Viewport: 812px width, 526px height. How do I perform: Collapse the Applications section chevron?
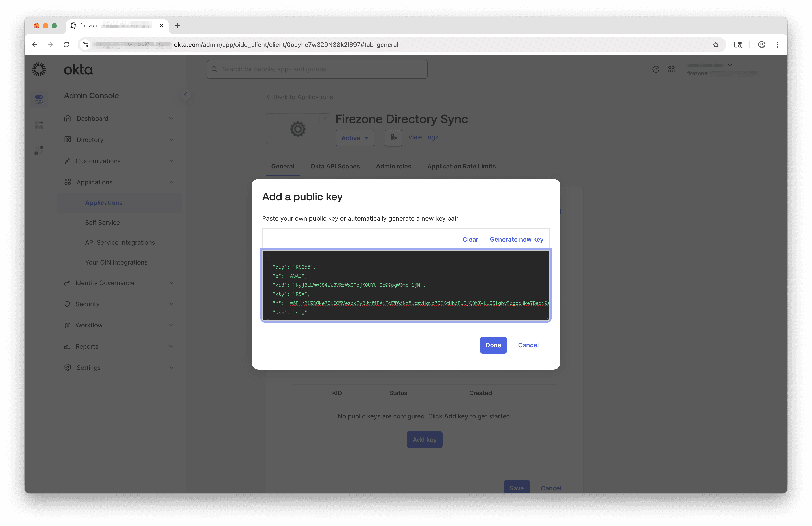pos(171,182)
